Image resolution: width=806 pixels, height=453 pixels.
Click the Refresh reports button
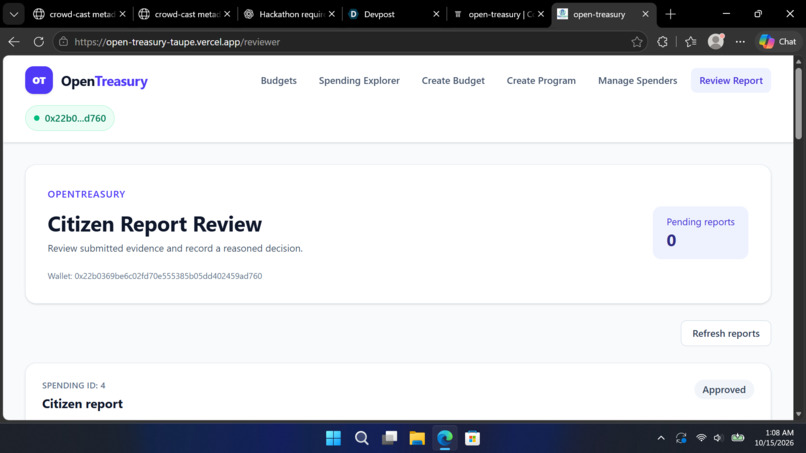point(726,333)
